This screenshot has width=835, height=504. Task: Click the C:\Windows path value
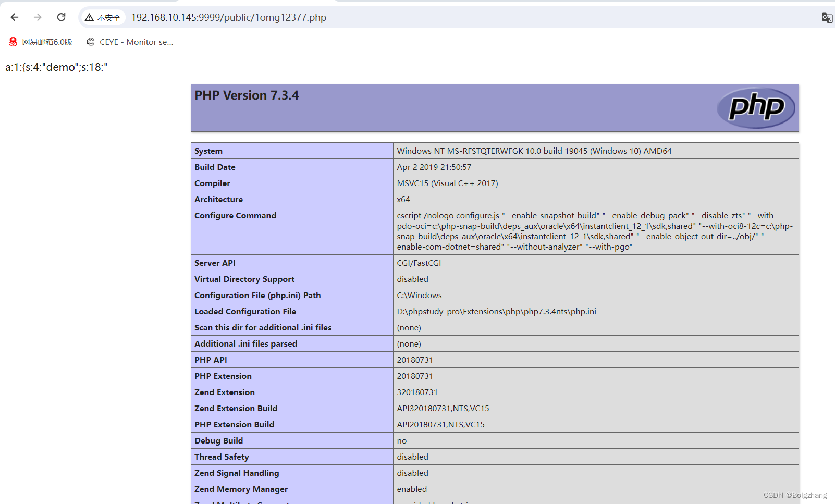coord(419,296)
